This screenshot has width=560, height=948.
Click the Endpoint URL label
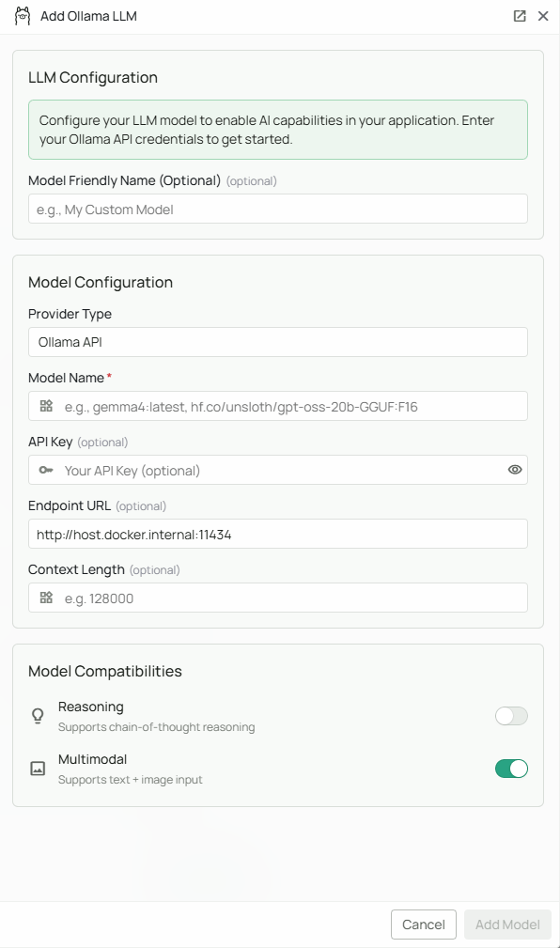click(x=70, y=505)
